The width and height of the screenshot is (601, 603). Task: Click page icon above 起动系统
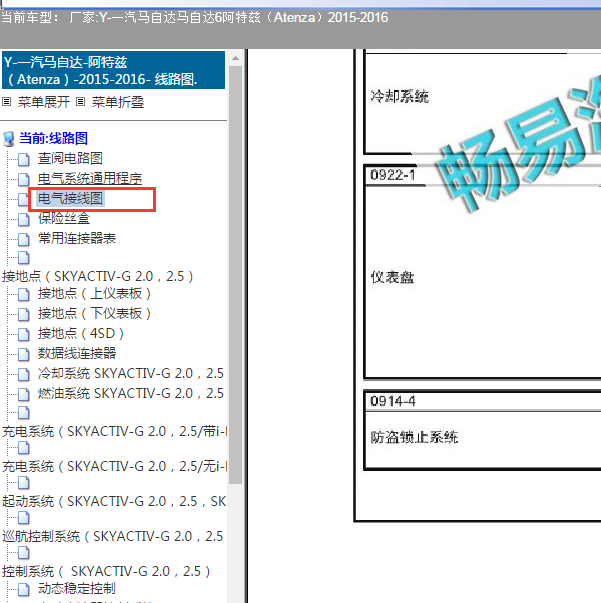(23, 483)
